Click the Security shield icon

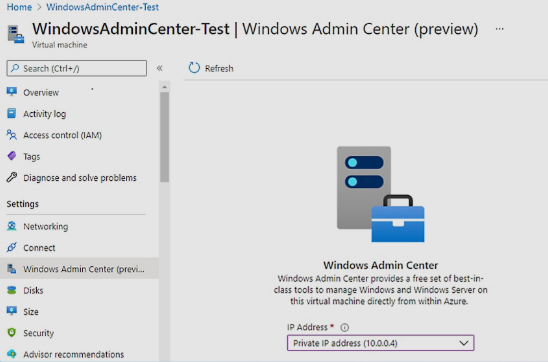(x=12, y=332)
